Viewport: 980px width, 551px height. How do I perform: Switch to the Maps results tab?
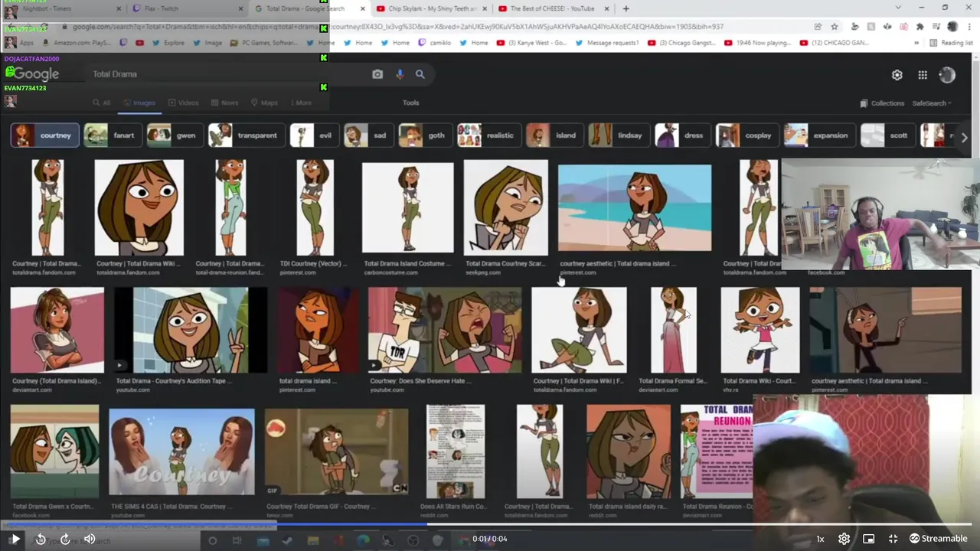[x=264, y=103]
